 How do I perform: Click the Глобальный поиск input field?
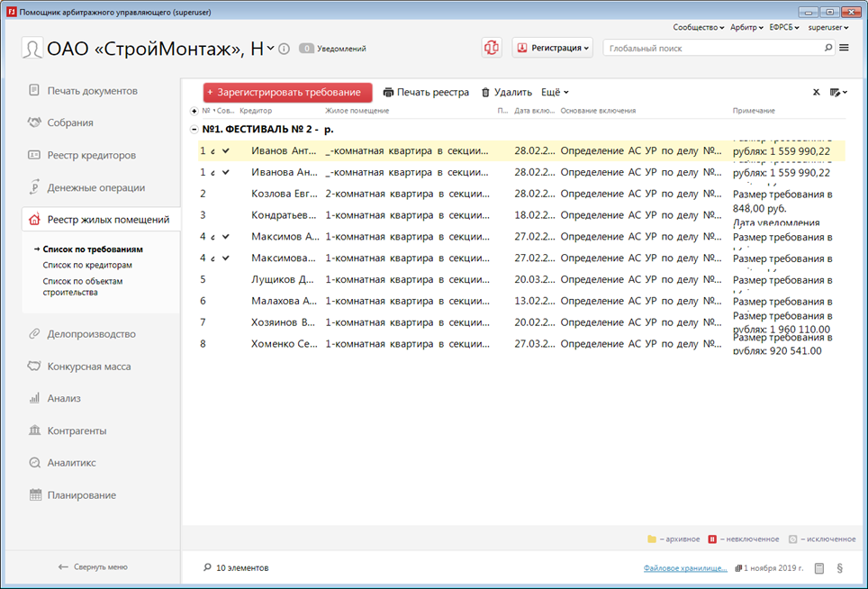[x=713, y=48]
